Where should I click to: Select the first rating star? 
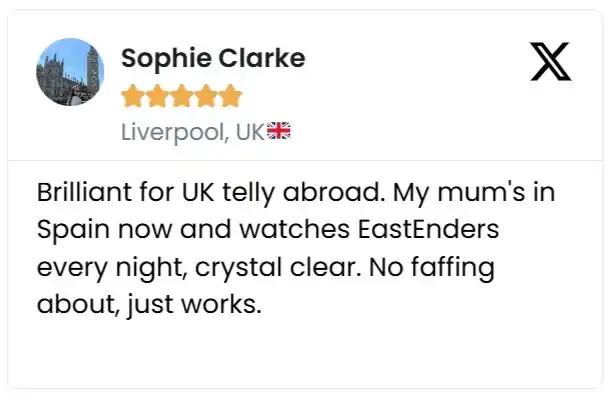tap(132, 97)
